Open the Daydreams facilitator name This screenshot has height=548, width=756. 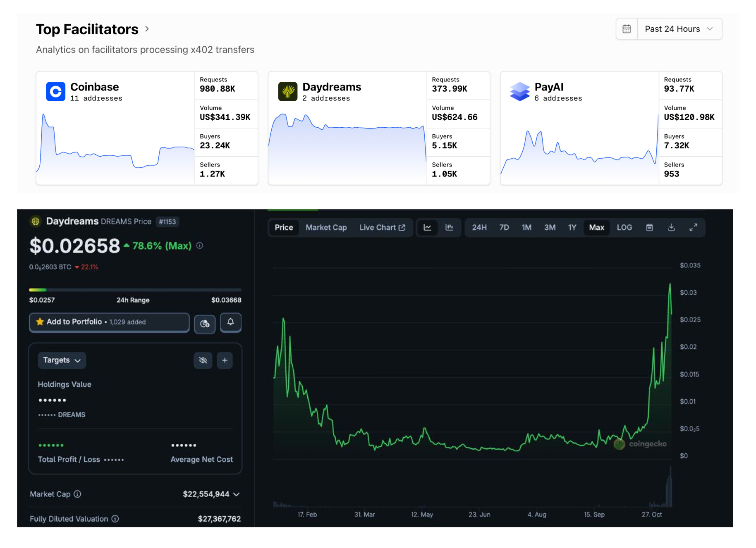(x=332, y=87)
